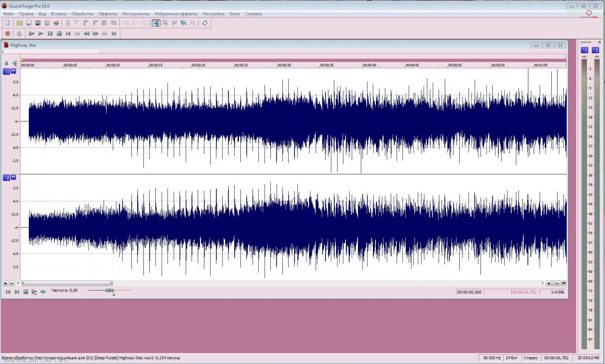
Task: Collapse channel 2 with minus button
Action: [14, 177]
